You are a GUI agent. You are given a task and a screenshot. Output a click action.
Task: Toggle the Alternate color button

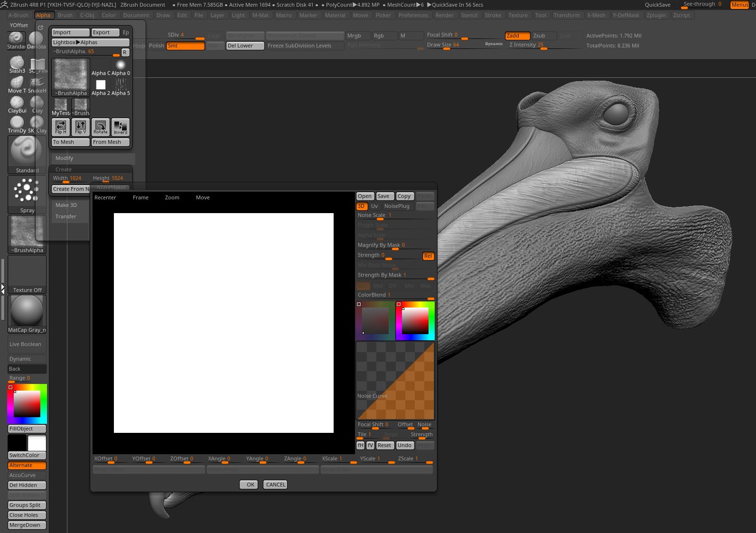(x=27, y=465)
